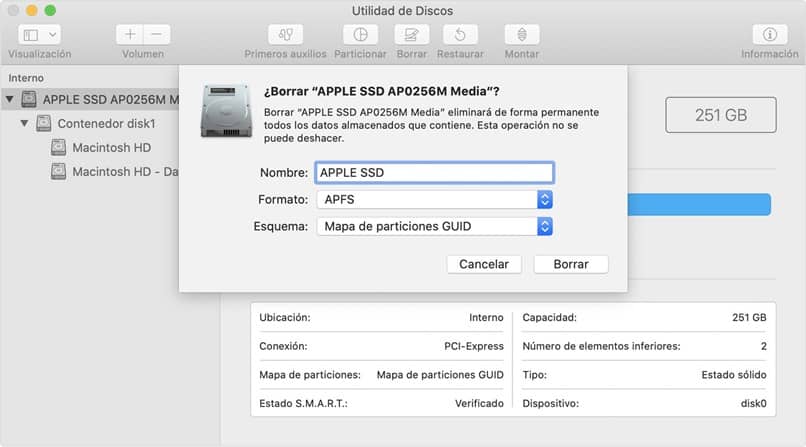Viewport: 806px width, 447px height.
Task: Click the yellow minimize window button
Action: tap(32, 10)
